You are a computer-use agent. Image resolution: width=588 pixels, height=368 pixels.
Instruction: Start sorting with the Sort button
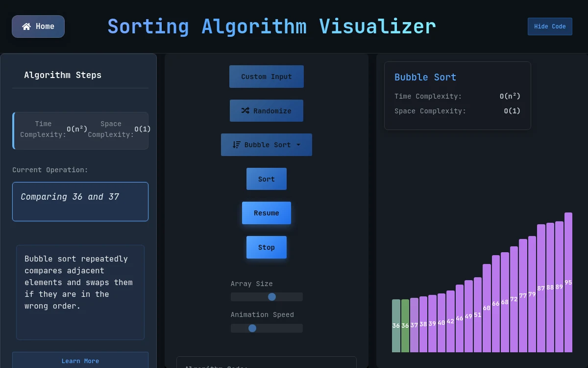267,179
